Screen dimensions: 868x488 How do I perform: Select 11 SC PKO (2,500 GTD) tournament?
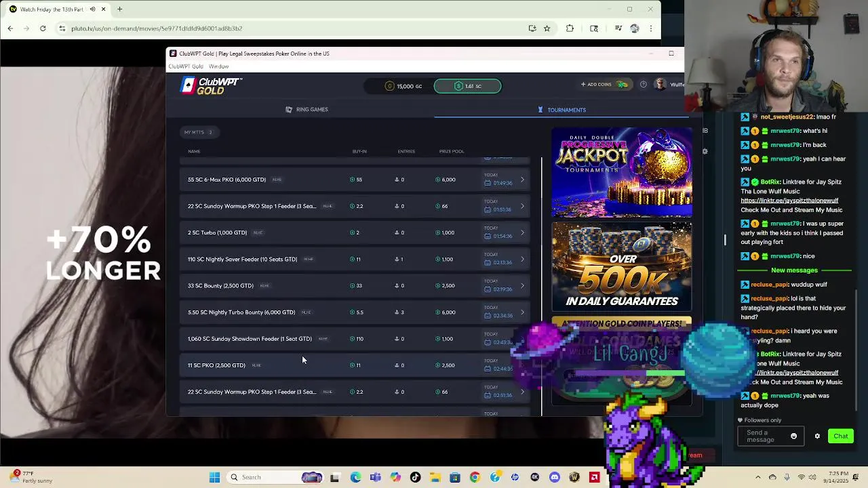click(356, 365)
